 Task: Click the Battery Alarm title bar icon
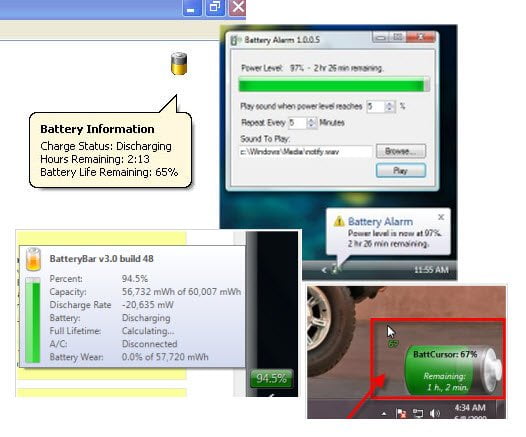[x=236, y=40]
